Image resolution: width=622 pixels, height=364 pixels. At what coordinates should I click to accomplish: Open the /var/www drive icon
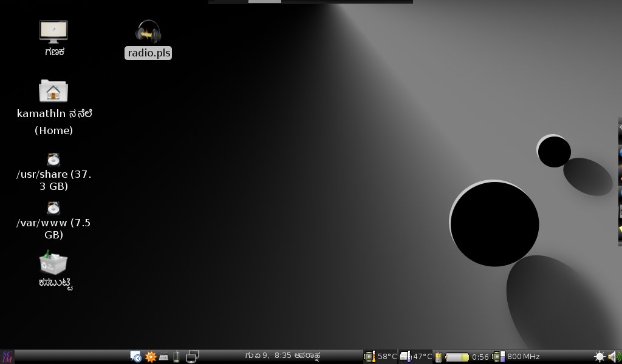53,208
